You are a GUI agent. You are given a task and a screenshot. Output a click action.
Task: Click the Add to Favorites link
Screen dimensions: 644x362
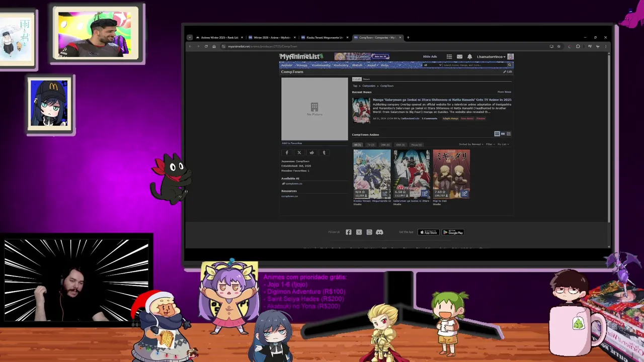tap(292, 143)
